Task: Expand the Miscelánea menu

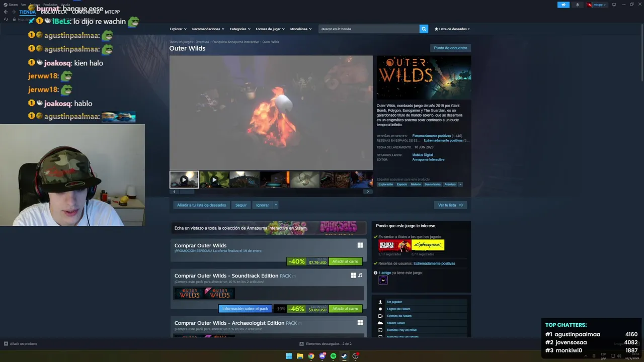Action: pyautogui.click(x=301, y=29)
